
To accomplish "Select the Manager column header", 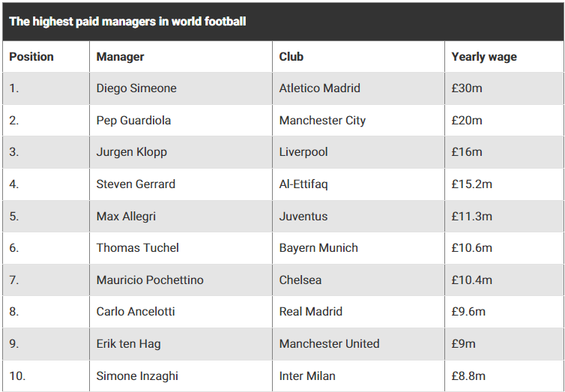I will coord(120,57).
